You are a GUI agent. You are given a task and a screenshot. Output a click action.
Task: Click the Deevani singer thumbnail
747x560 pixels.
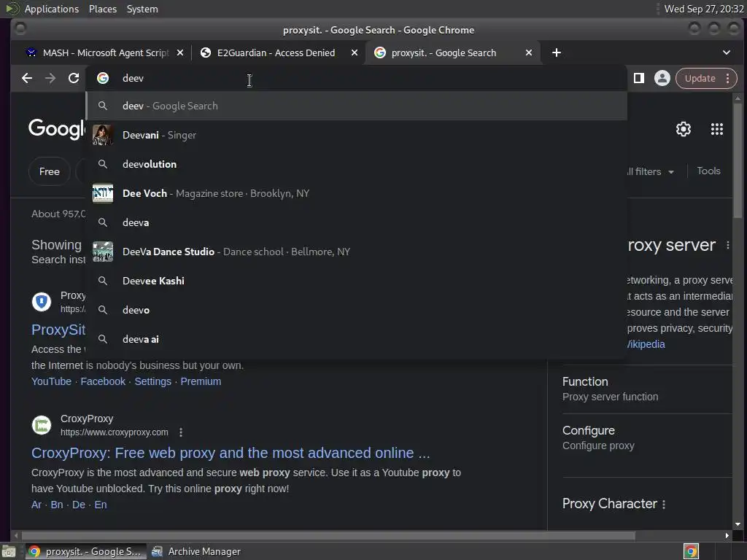[103, 135]
